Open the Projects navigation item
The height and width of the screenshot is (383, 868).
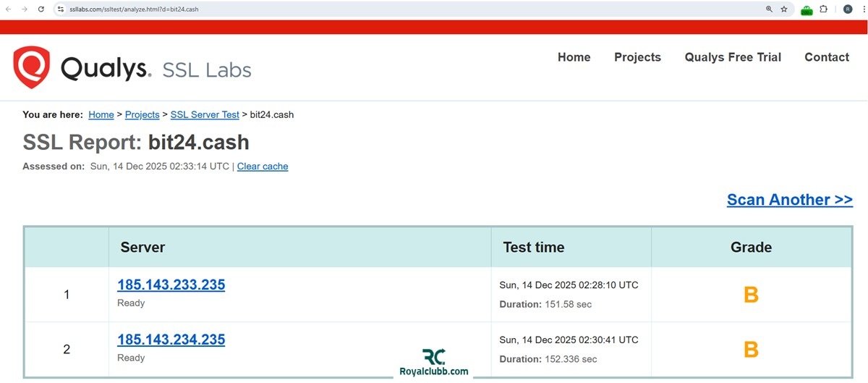pos(637,57)
